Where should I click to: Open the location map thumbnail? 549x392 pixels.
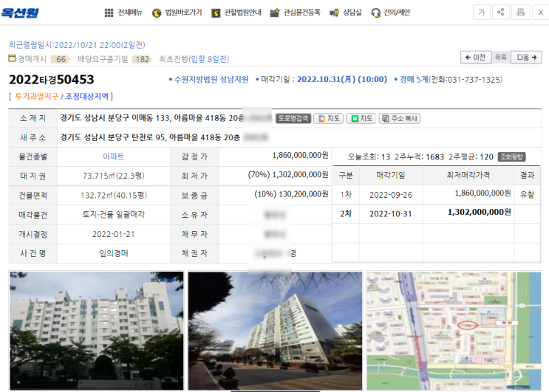(x=454, y=331)
